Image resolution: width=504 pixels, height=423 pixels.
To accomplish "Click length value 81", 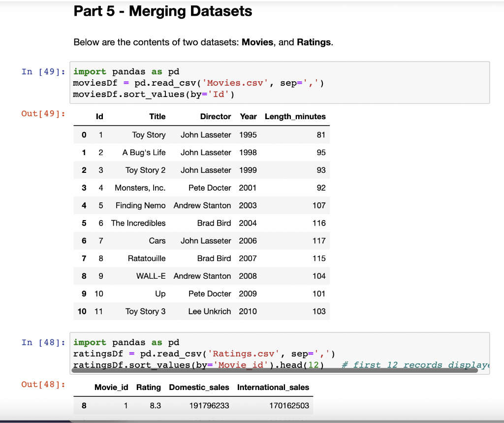I will click(x=321, y=135).
